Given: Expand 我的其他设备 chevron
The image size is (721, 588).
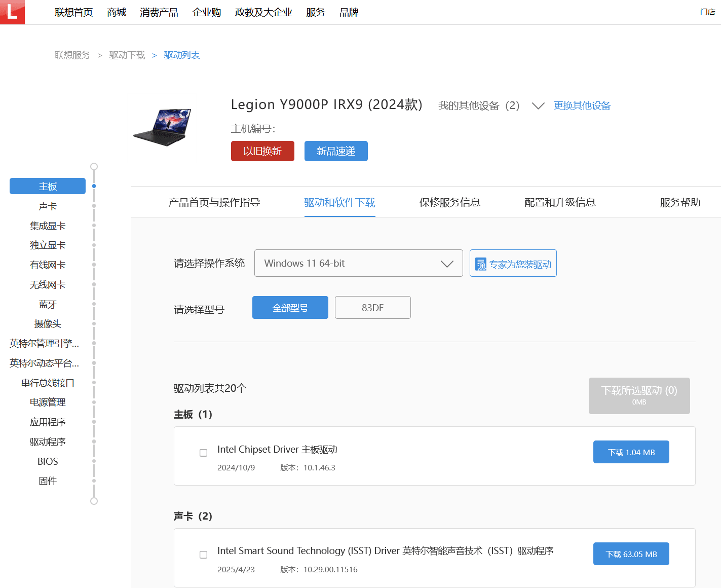Looking at the screenshot, I should tap(538, 105).
